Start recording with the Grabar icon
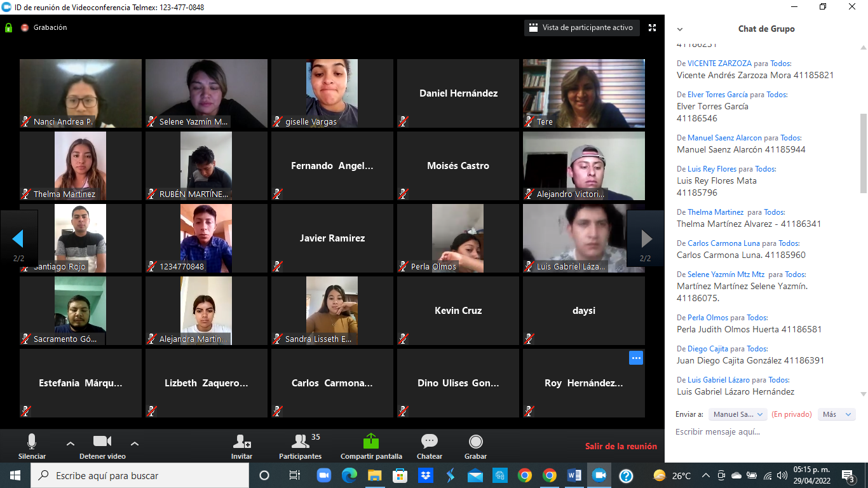This screenshot has height=488, width=868. 475,442
